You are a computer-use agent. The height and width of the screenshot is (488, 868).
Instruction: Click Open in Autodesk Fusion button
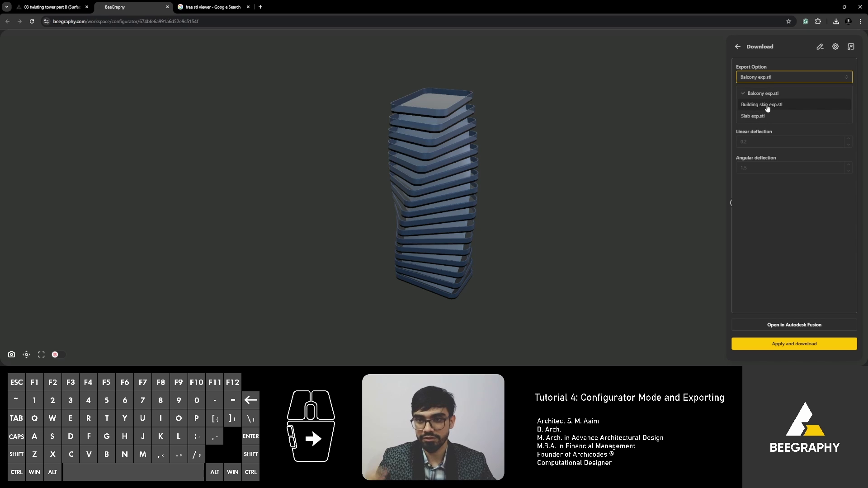click(x=794, y=325)
